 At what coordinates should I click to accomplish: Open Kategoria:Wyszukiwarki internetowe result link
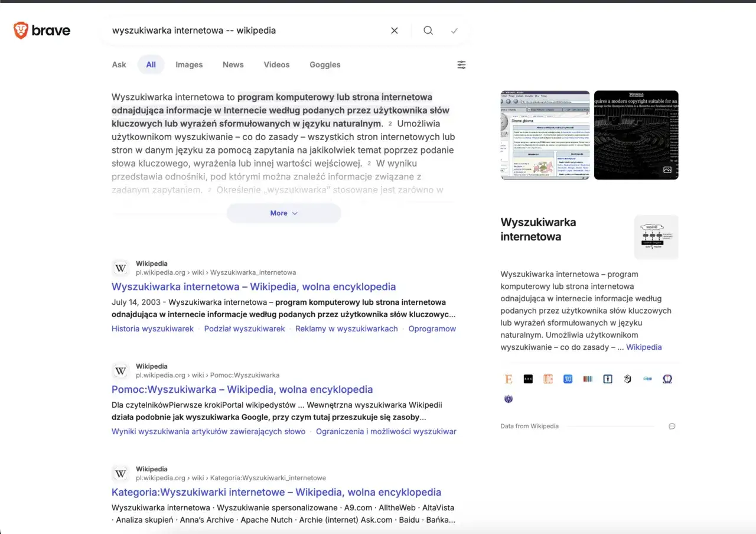click(x=276, y=493)
